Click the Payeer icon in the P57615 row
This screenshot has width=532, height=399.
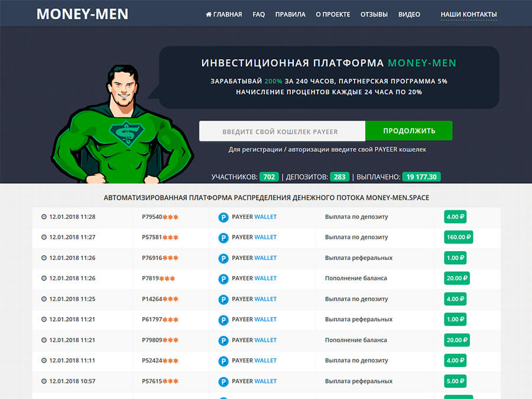point(223,382)
